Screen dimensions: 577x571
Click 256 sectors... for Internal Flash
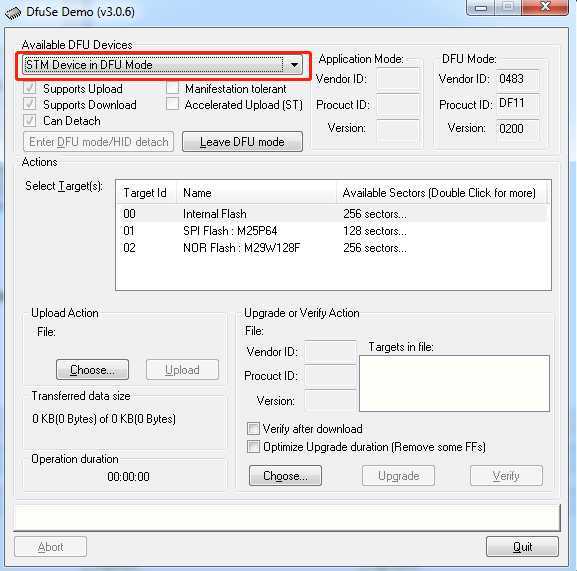click(375, 214)
